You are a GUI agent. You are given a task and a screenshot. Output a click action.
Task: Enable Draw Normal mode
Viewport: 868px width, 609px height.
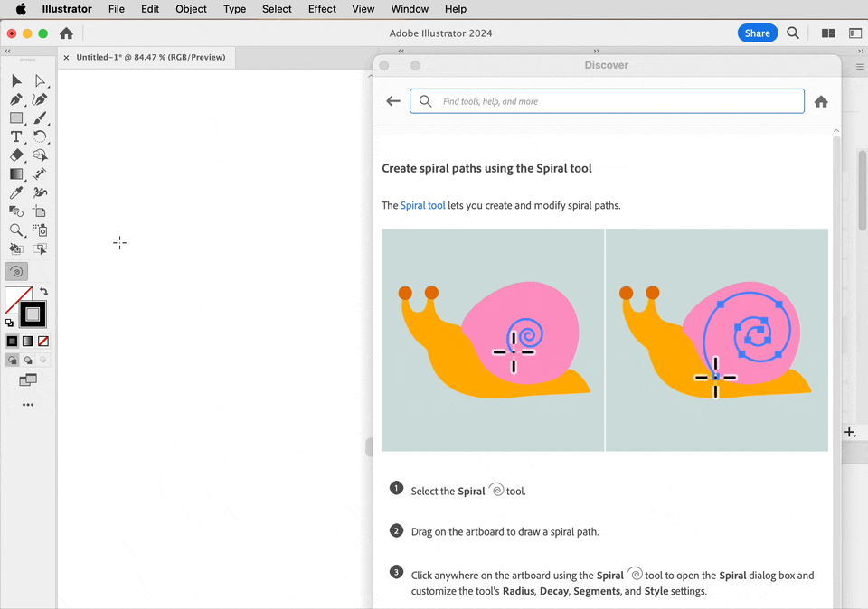[x=12, y=361]
